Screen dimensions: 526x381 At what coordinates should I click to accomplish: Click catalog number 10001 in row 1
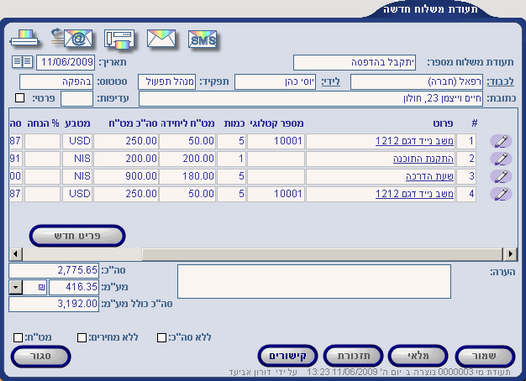[276, 141]
